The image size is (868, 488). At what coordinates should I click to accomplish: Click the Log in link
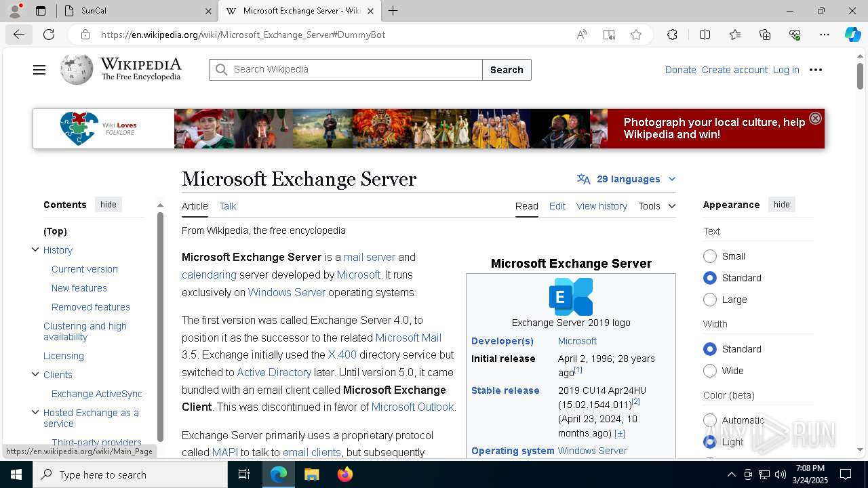(x=786, y=70)
